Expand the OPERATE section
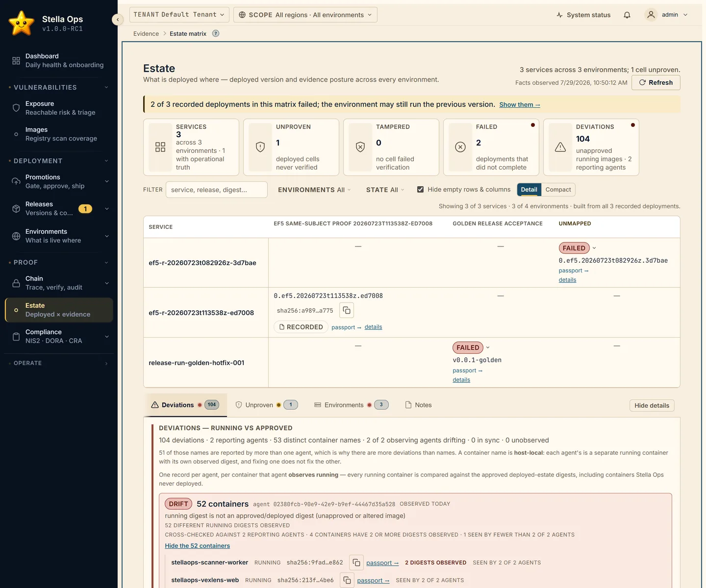This screenshot has width=706, height=588. tap(106, 363)
